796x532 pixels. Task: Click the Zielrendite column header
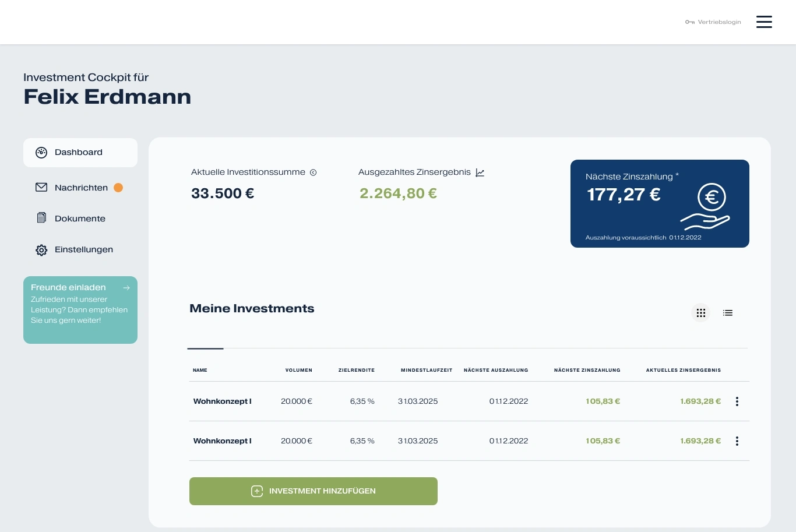tap(357, 370)
